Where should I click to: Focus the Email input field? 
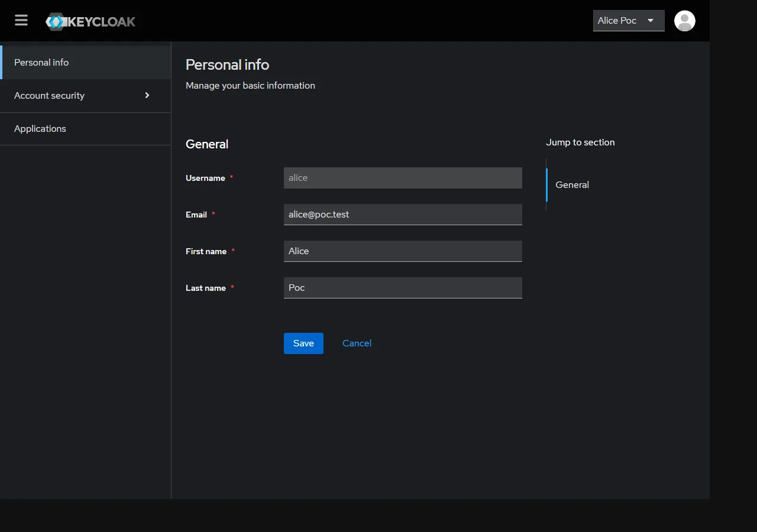pyautogui.click(x=403, y=215)
